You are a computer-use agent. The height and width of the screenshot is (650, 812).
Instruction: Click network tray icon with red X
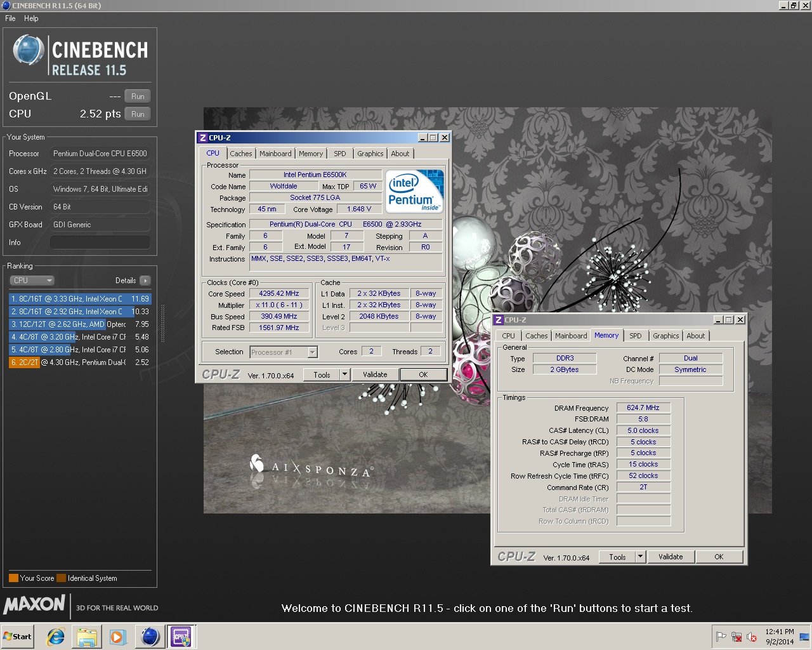click(x=737, y=637)
